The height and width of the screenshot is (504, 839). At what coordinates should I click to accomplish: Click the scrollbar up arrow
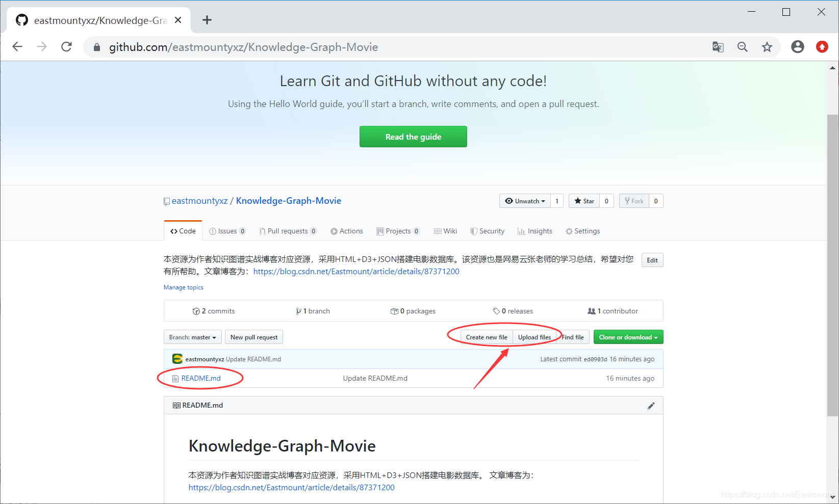[833, 67]
